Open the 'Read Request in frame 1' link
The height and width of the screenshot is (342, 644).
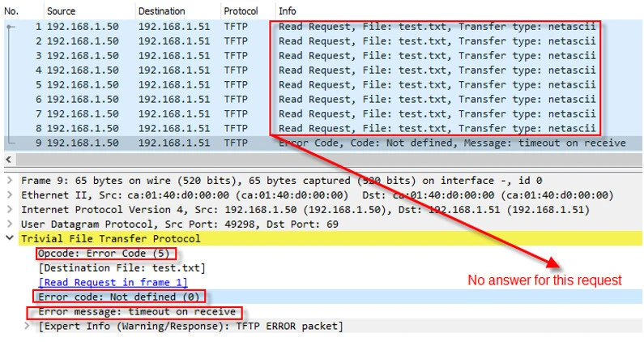coord(113,283)
